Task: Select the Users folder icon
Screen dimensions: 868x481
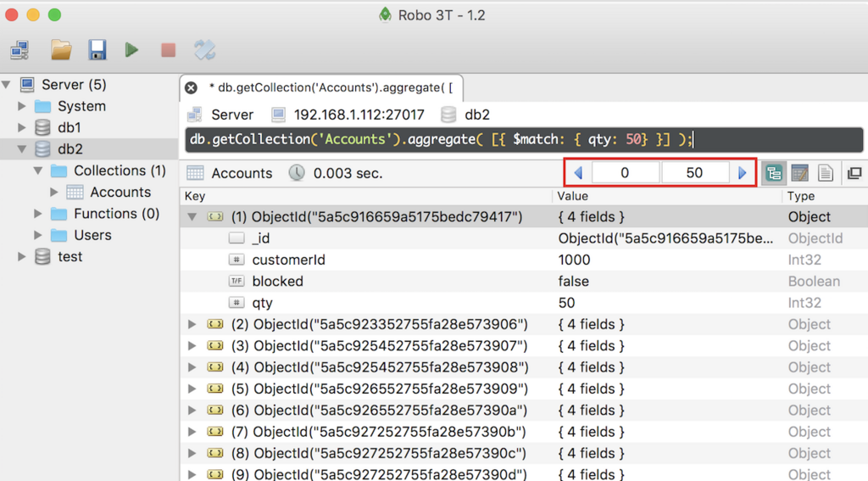Action: coord(58,236)
